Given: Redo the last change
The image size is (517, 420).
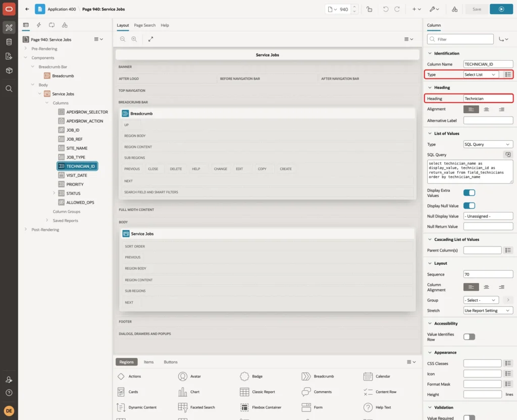Looking at the screenshot, I should pyautogui.click(x=397, y=9).
